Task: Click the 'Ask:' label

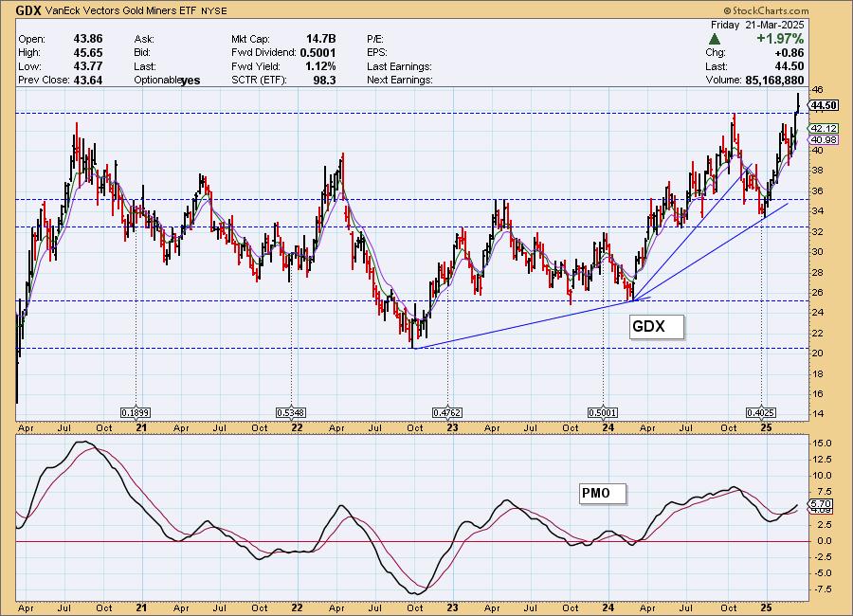Action: 144,39
